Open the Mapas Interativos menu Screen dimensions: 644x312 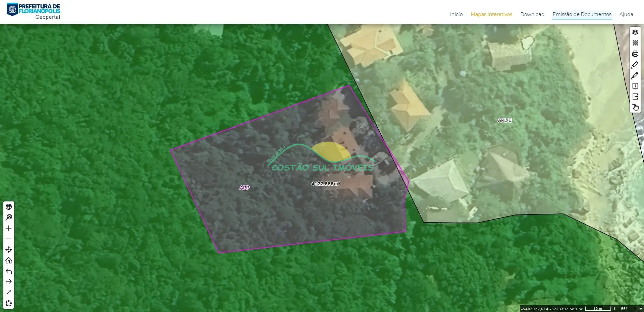491,14
